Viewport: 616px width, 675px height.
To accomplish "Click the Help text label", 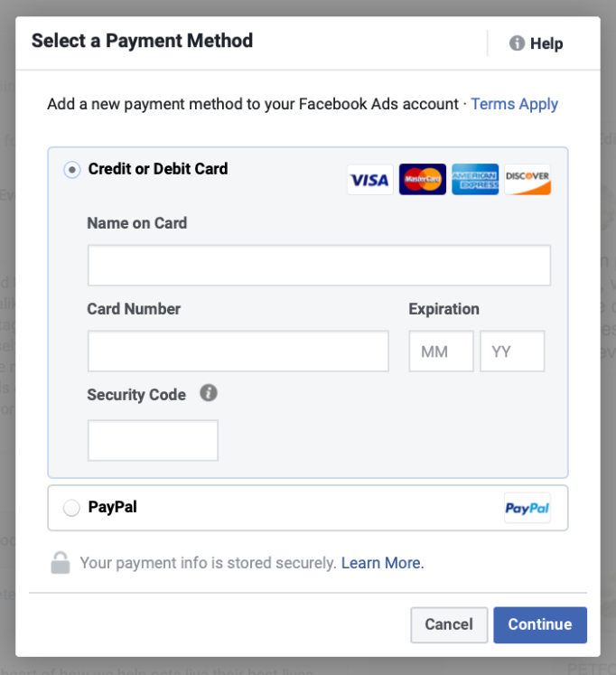I will pyautogui.click(x=546, y=43).
